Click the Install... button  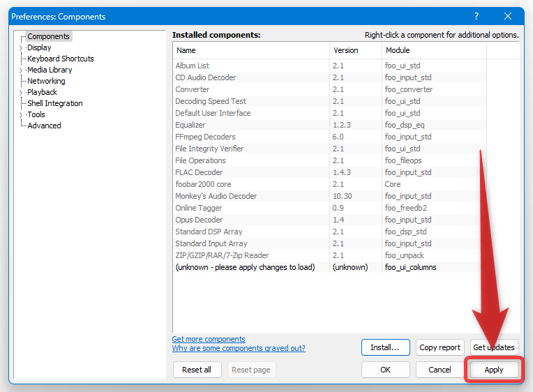pyautogui.click(x=386, y=347)
